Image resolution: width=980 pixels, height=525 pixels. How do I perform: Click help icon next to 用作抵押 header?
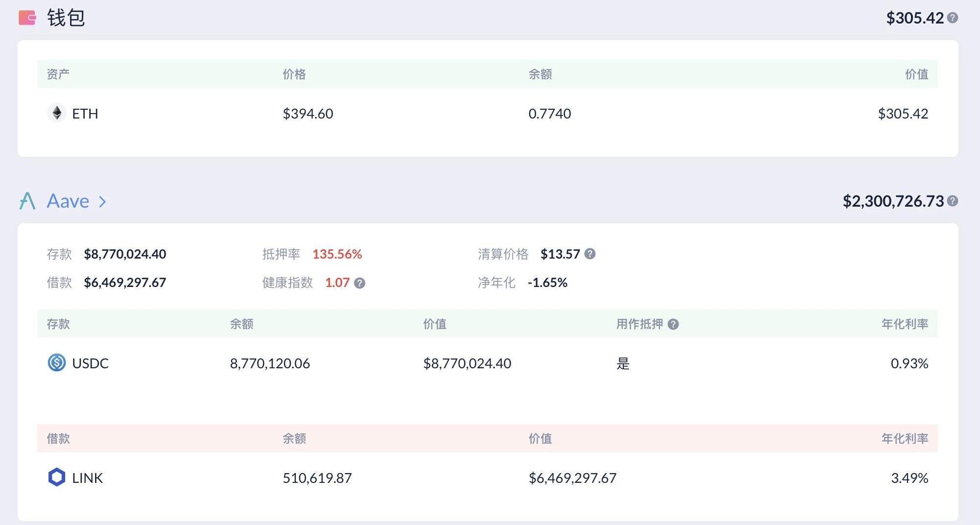point(673,324)
